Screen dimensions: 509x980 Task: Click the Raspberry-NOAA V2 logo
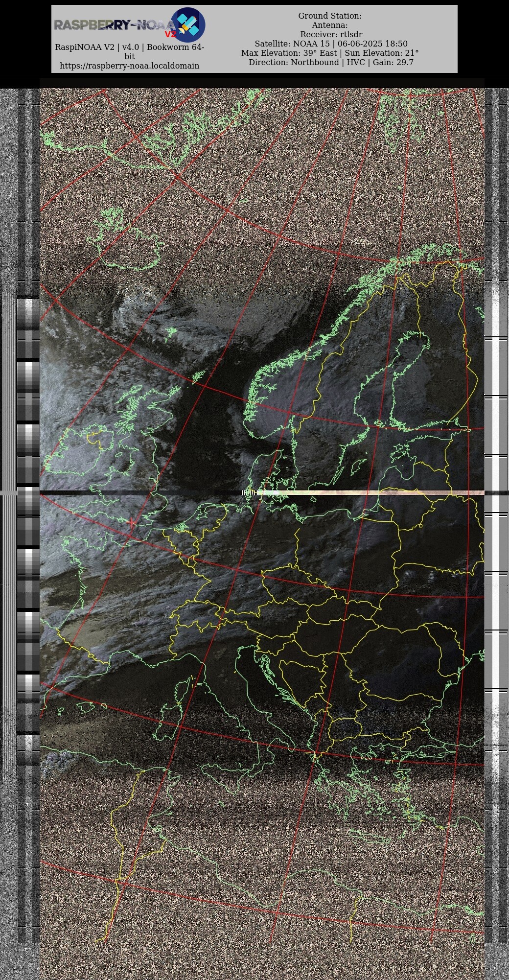(129, 25)
